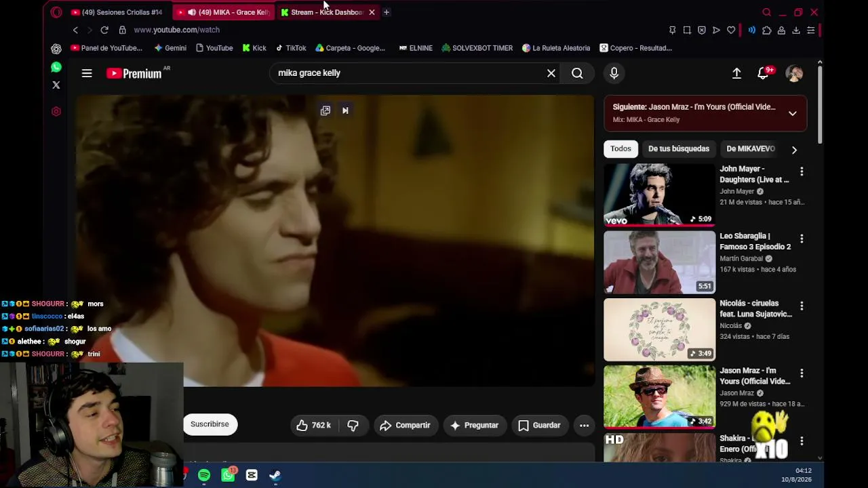
Task: Like the video with 762 k thumbs-up
Action: pos(313,425)
